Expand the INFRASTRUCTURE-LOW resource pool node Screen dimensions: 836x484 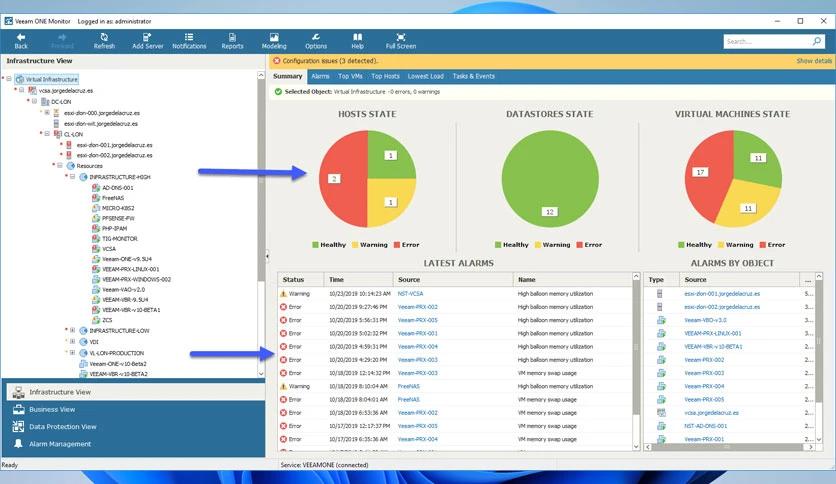[x=73, y=330]
